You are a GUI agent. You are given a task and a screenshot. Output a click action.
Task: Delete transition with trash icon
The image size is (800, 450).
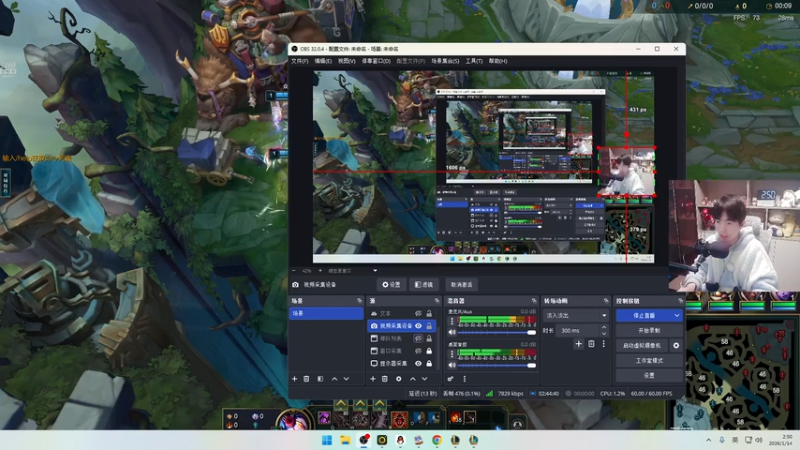tap(591, 344)
